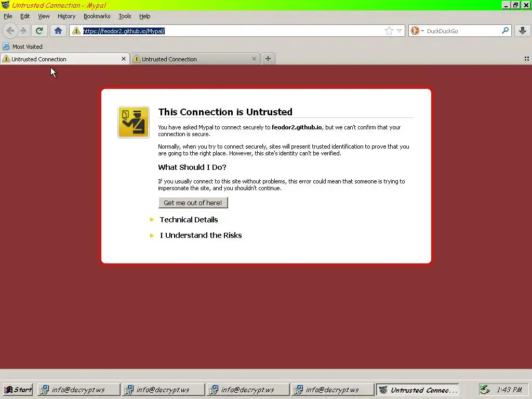This screenshot has height=399, width=532.
Task: Click the Untrusted Connec... taskbar button
Action: [418, 390]
